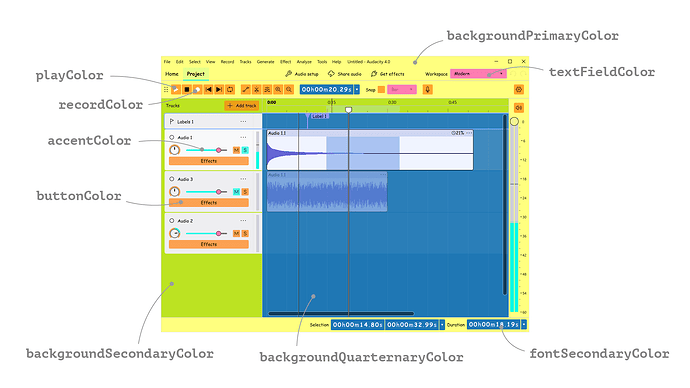The width and height of the screenshot is (690, 388).
Task: Click the Play button in transport toolbar
Action: 176,90
